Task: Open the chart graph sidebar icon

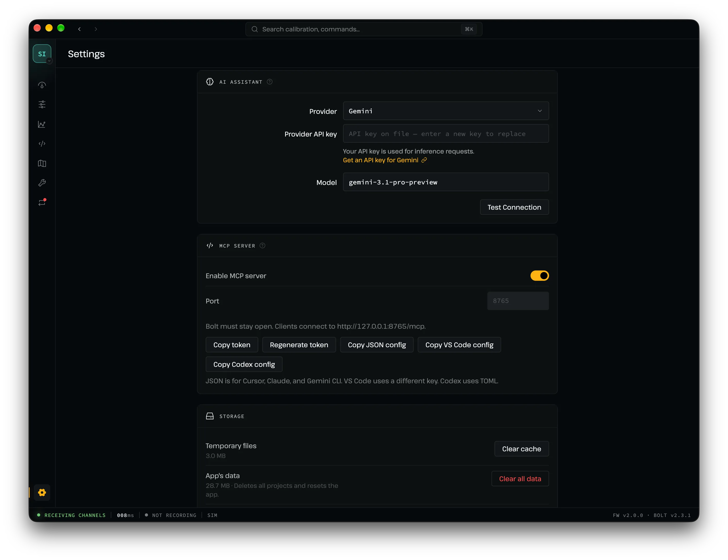Action: click(x=42, y=124)
